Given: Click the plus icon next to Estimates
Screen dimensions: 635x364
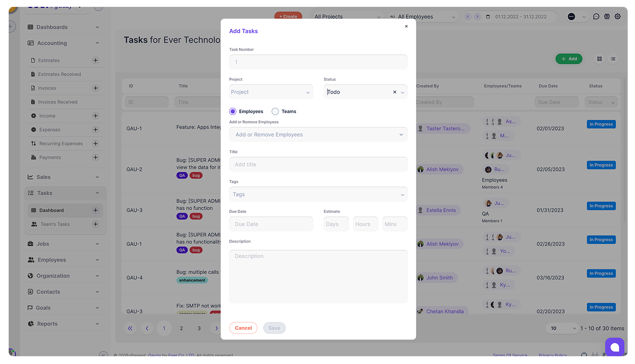Looking at the screenshot, I should [95, 60].
